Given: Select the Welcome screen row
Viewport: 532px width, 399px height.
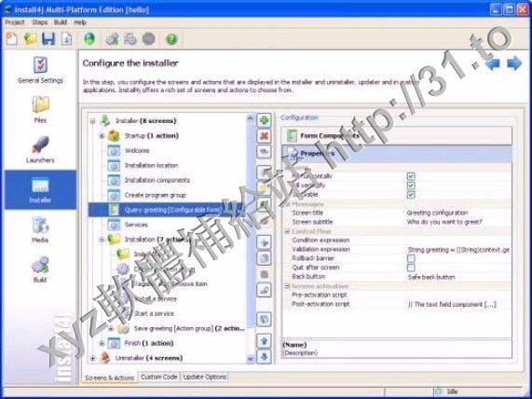Looking at the screenshot, I should [137, 150].
